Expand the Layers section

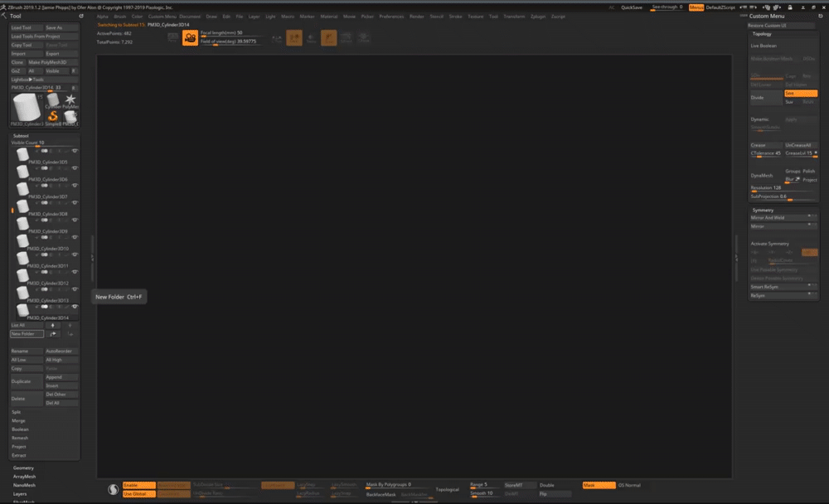pyautogui.click(x=20, y=494)
